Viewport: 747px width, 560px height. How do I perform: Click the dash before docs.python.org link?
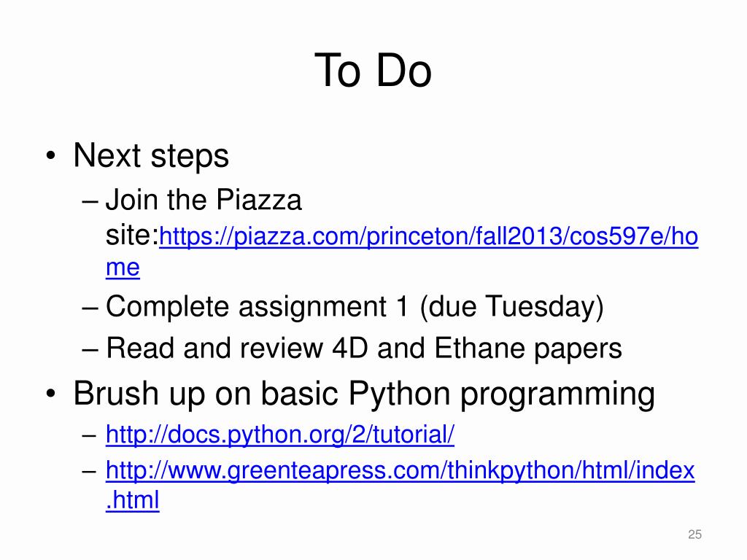90,435
